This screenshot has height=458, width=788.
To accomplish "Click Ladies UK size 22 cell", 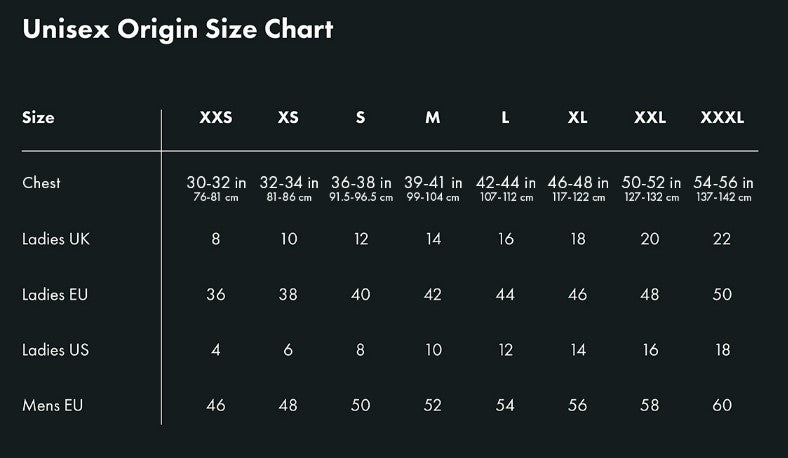I will [722, 239].
